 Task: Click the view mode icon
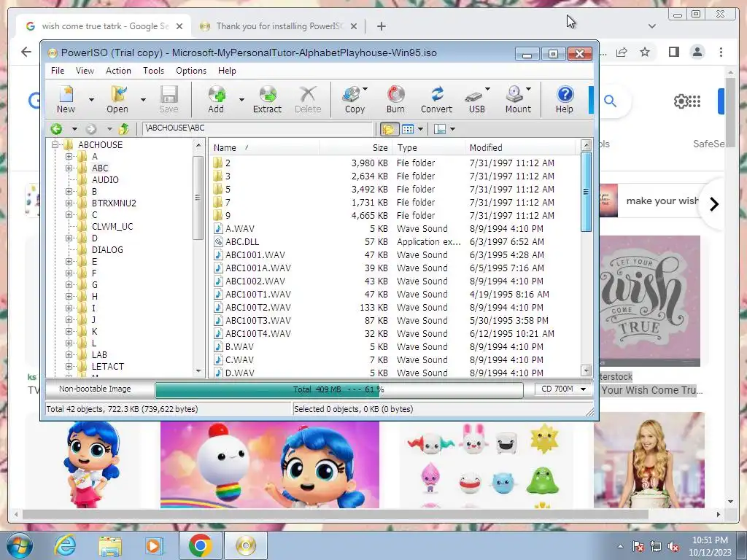click(408, 129)
